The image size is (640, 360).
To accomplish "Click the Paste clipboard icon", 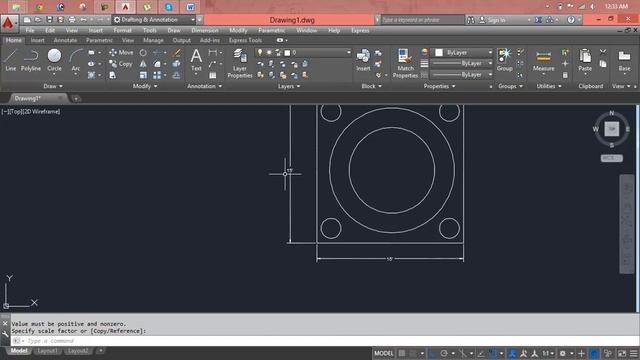I will click(585, 60).
